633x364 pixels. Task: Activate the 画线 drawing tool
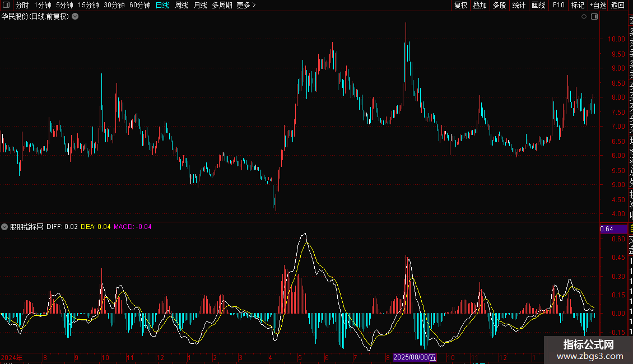point(538,5)
